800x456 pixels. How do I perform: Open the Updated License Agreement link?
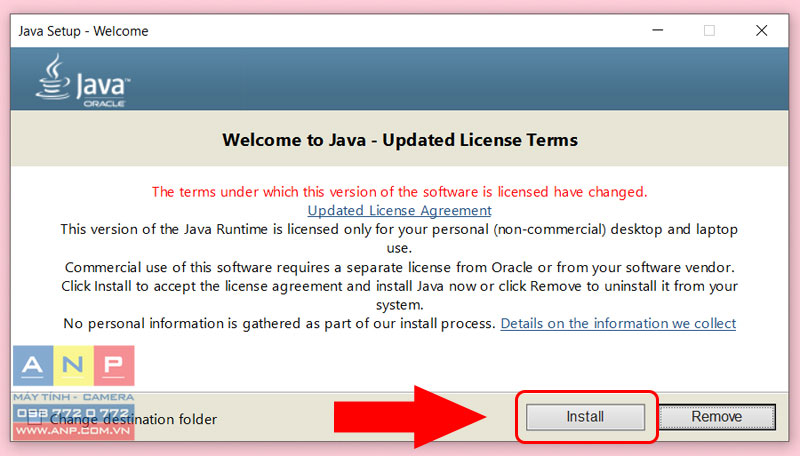(399, 210)
